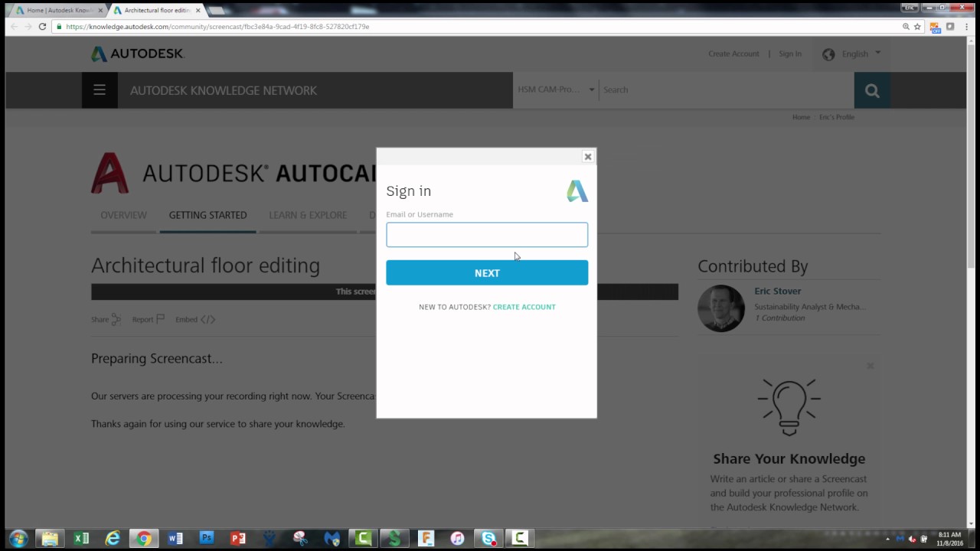Click the AutoCAD red A logo
The image size is (980, 551).
pyautogui.click(x=109, y=173)
